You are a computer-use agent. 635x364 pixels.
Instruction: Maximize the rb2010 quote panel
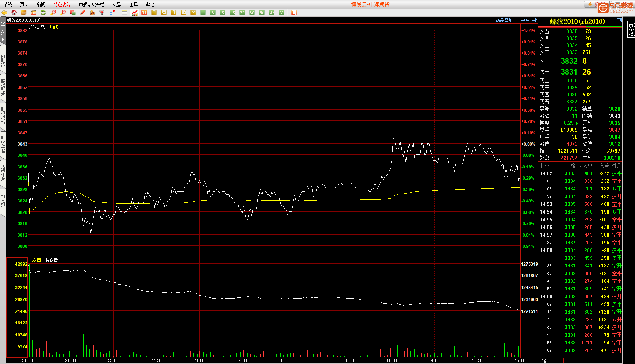tap(619, 20)
